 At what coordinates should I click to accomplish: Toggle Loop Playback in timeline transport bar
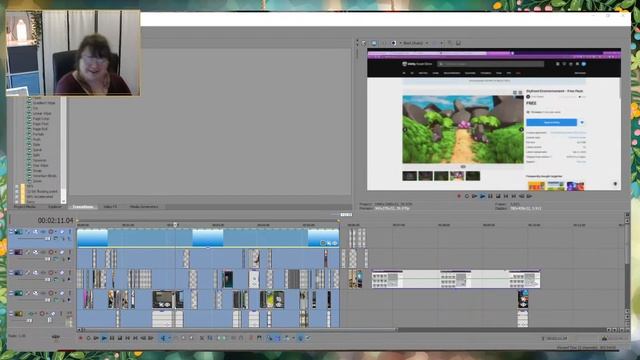pyautogui.click(x=88, y=338)
